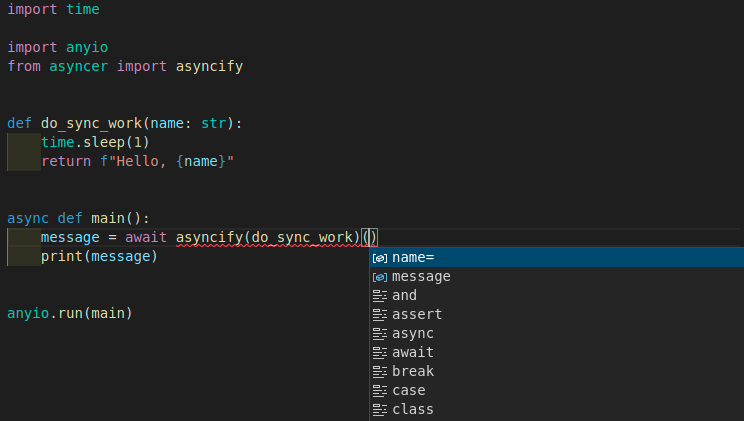The width and height of the screenshot is (744, 421).
Task: Click the keyword icon next to 'class'
Action: (379, 410)
